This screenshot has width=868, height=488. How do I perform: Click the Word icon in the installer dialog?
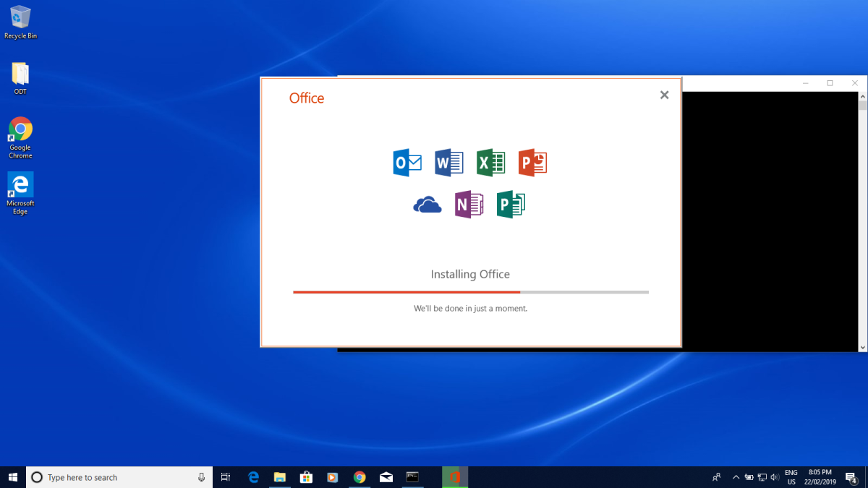point(448,163)
